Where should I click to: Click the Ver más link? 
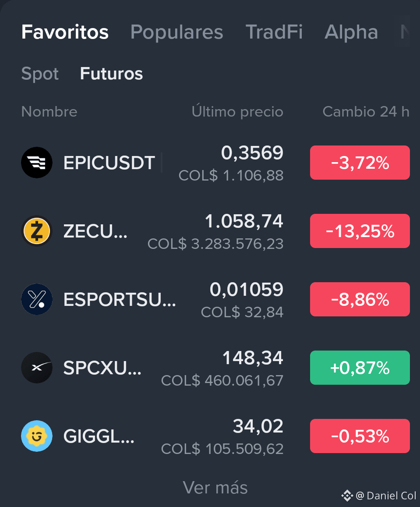click(215, 487)
